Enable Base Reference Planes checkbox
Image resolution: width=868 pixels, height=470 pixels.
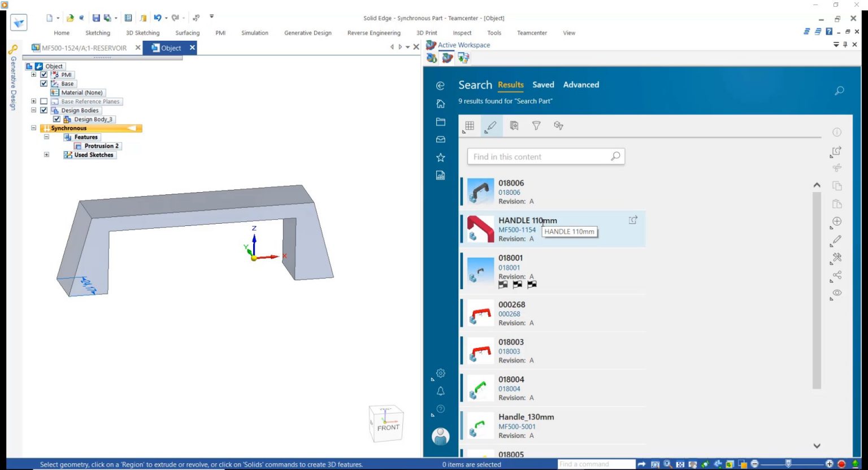[x=44, y=102]
